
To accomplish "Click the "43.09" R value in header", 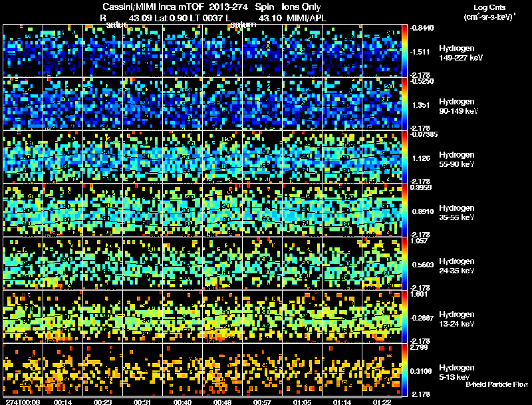I will pos(141,18).
